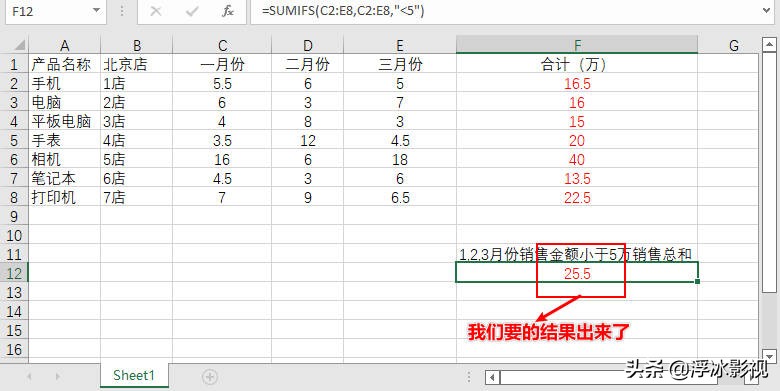Add a new sheet with plus icon
Viewport: 780px width, 391px height.
coord(210,377)
